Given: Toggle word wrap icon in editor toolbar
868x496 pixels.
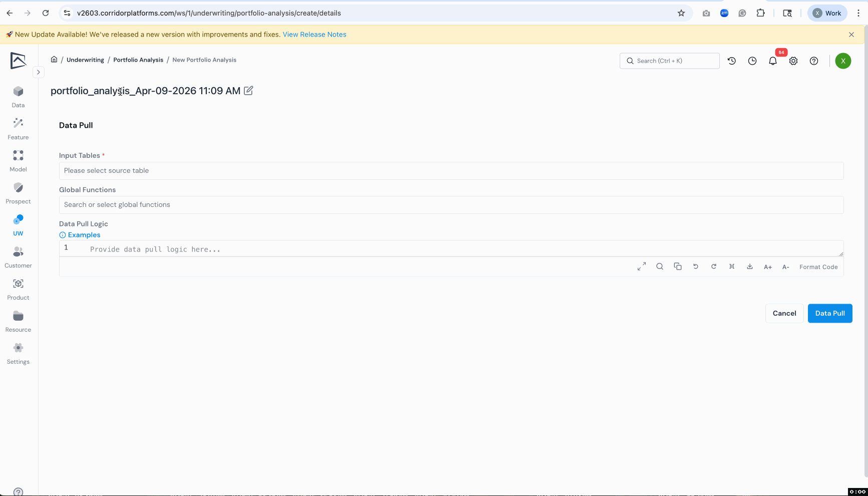Looking at the screenshot, I should 732,267.
